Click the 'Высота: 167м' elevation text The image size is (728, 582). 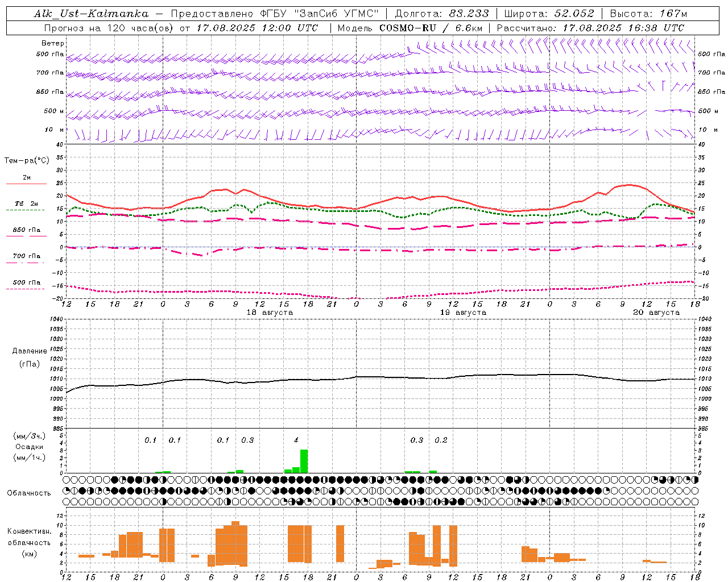pyautogui.click(x=648, y=14)
